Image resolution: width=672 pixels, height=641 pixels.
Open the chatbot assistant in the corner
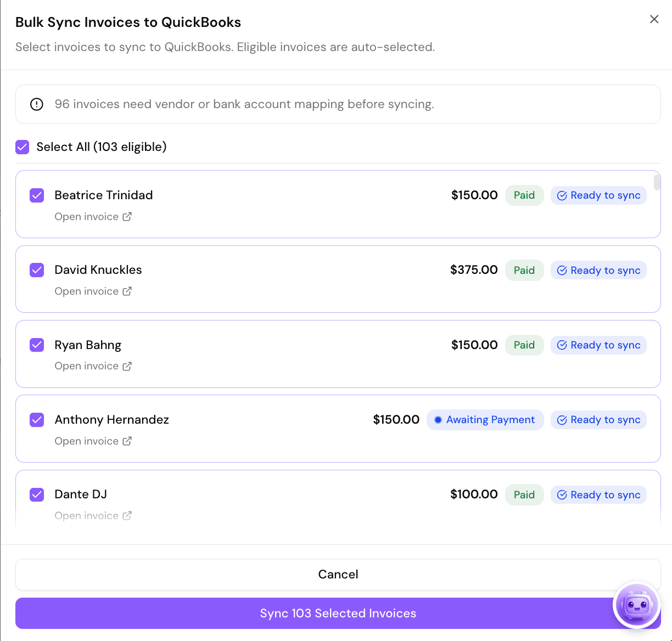click(636, 604)
